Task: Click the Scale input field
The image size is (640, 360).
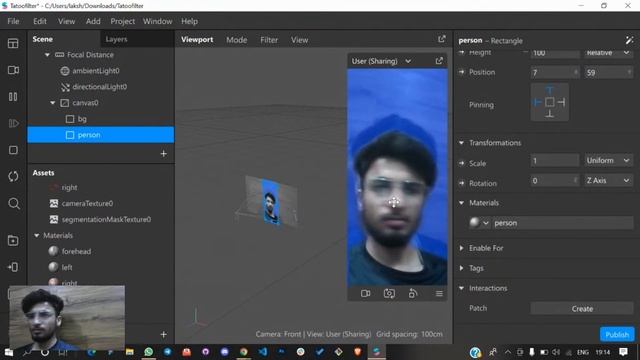Action: click(554, 160)
